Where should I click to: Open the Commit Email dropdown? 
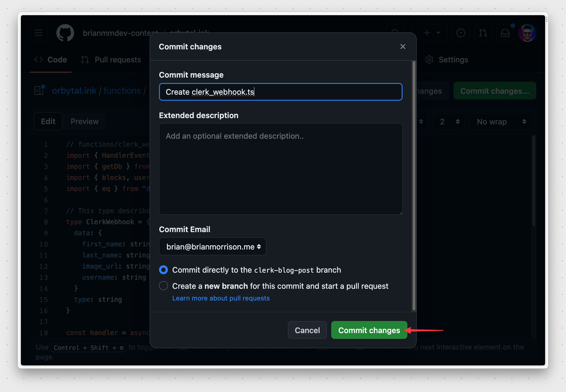click(212, 246)
